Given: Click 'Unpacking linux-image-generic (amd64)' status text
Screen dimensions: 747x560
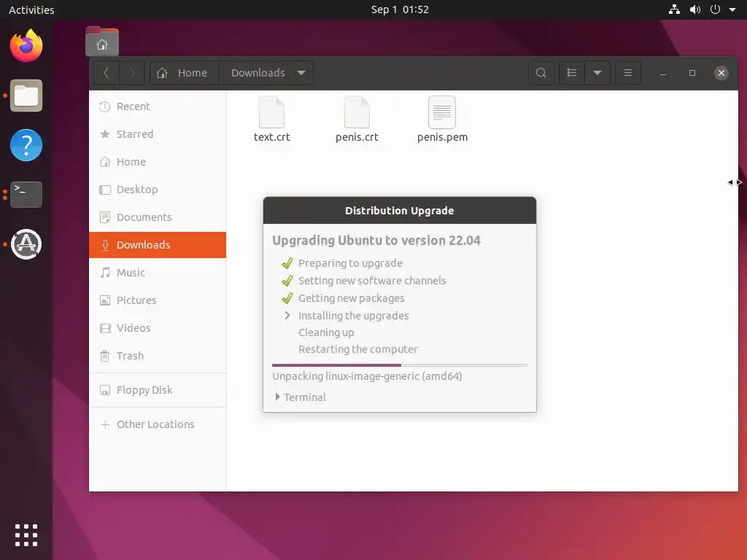Looking at the screenshot, I should pyautogui.click(x=368, y=376).
